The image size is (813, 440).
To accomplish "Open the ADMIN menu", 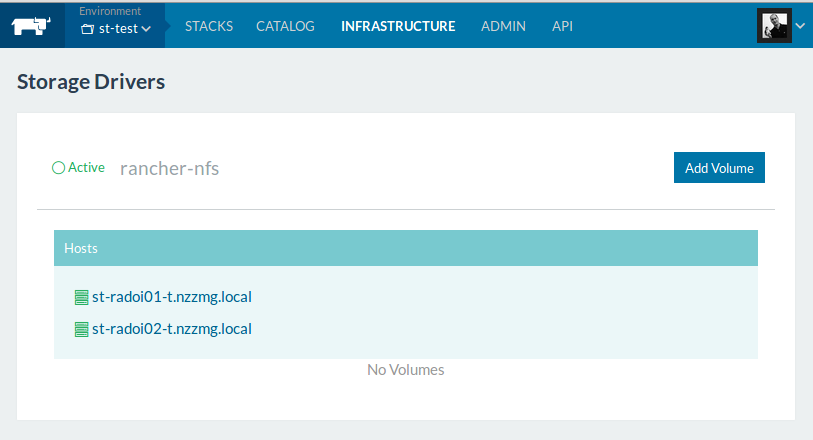I will coord(503,26).
